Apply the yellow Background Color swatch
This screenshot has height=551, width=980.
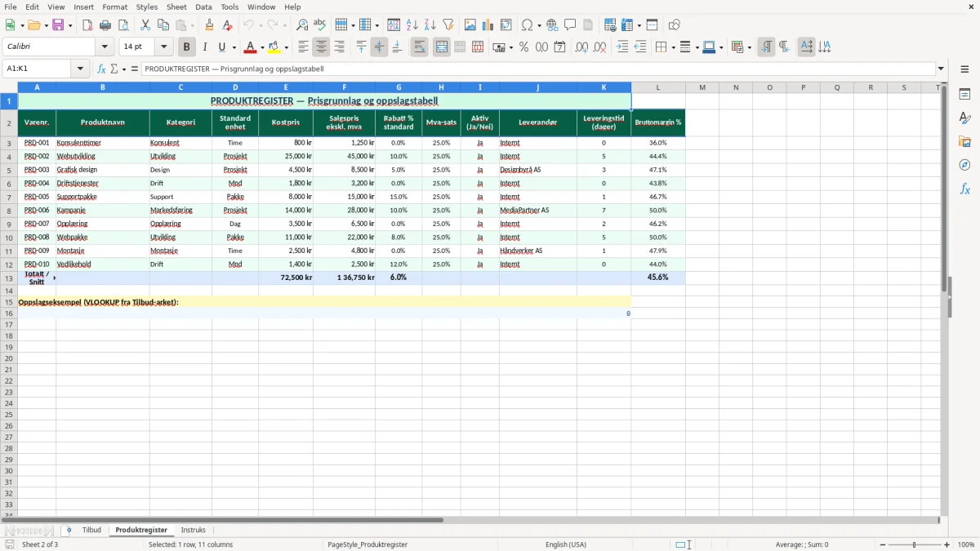[x=274, y=47]
